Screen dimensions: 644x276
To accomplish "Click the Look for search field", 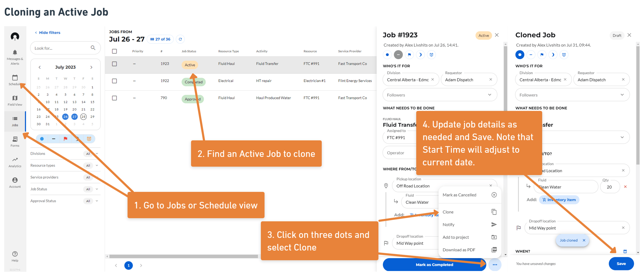I will 62,48.
